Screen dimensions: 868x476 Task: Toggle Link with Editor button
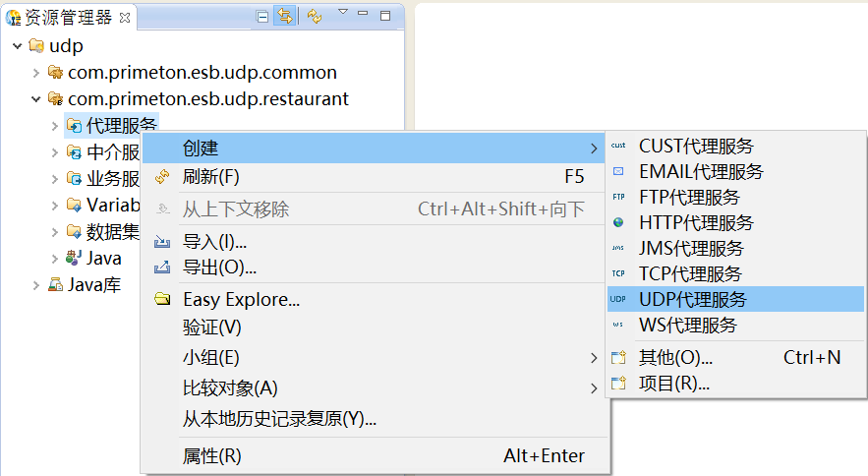(285, 16)
